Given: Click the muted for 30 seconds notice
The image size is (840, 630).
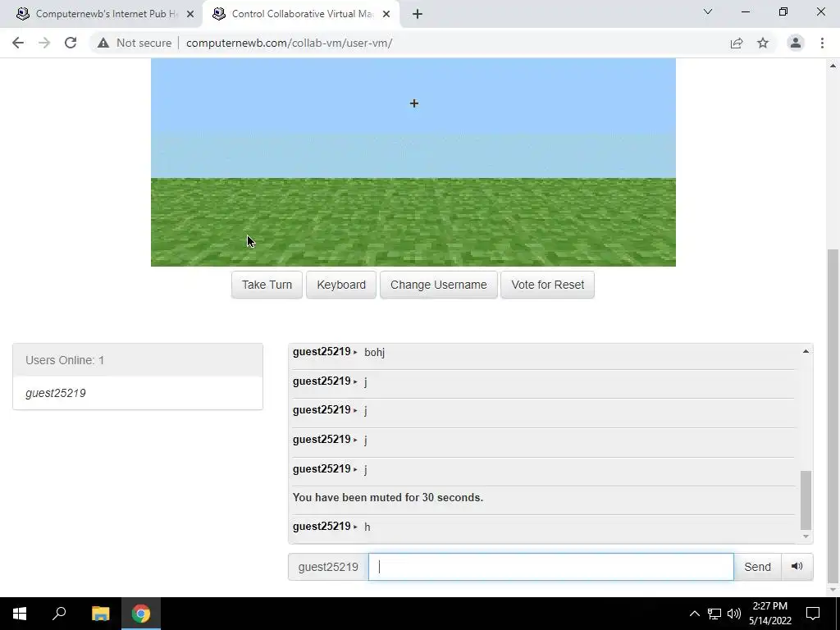Looking at the screenshot, I should pos(388,498).
